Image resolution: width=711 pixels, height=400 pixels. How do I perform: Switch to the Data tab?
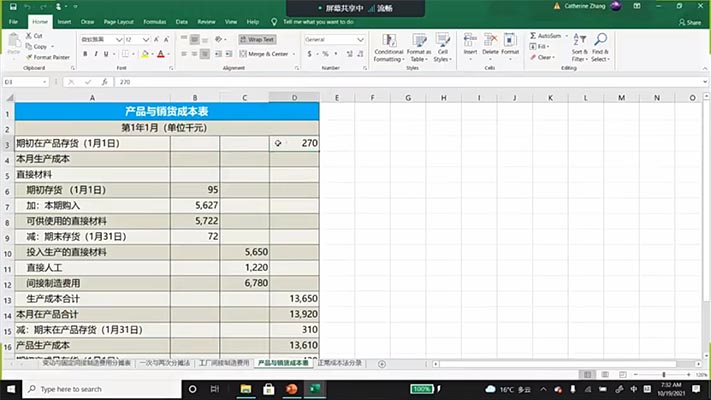pyautogui.click(x=181, y=21)
